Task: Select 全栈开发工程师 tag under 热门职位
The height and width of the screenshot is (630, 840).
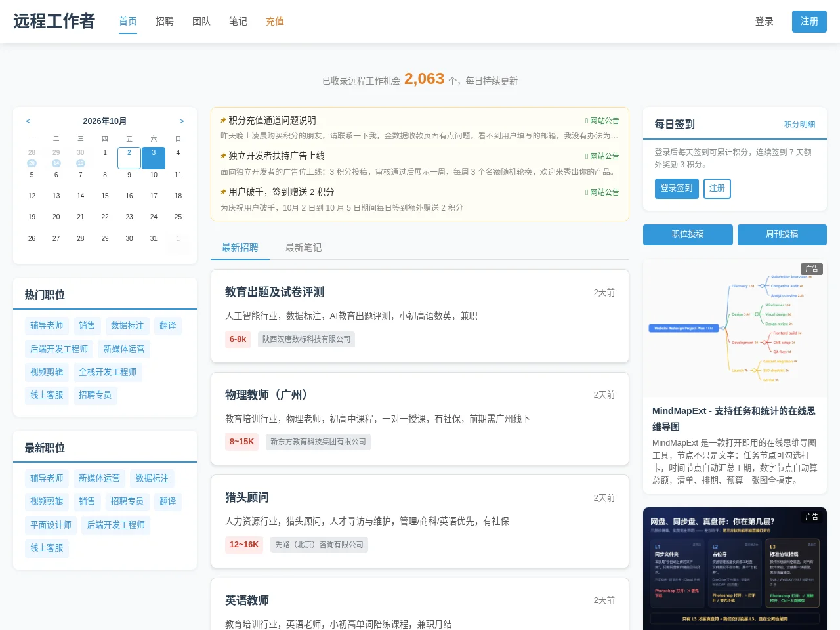Action: click(108, 372)
